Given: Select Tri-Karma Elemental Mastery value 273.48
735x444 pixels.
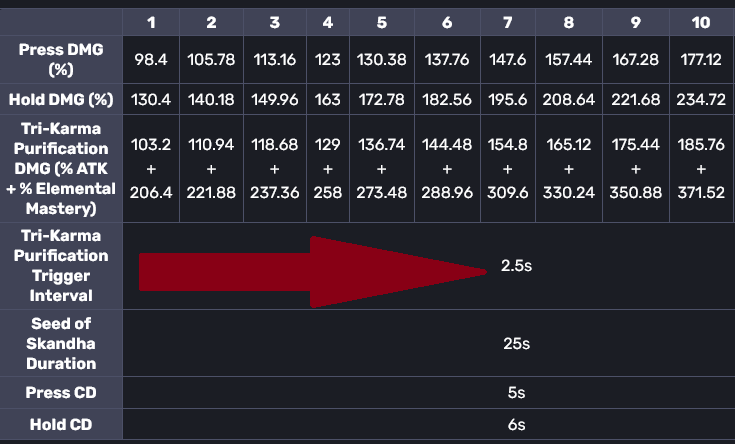Looking at the screenshot, I should 382,192.
